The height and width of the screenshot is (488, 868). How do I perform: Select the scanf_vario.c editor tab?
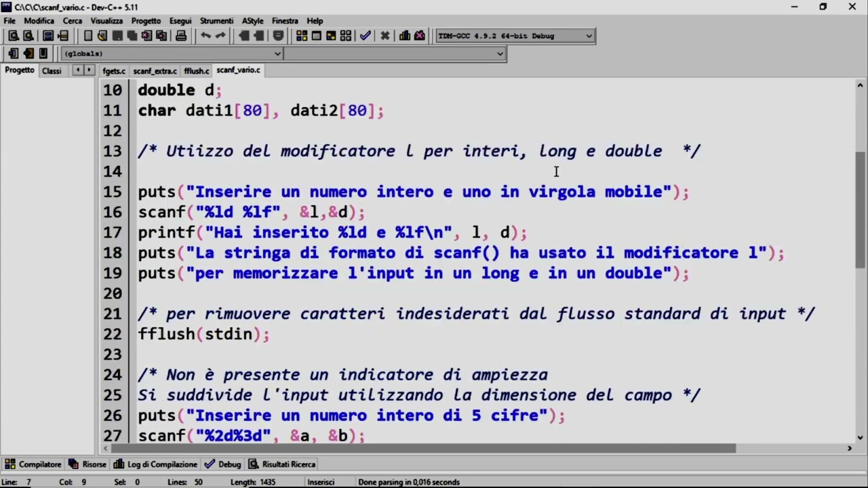[x=238, y=70]
